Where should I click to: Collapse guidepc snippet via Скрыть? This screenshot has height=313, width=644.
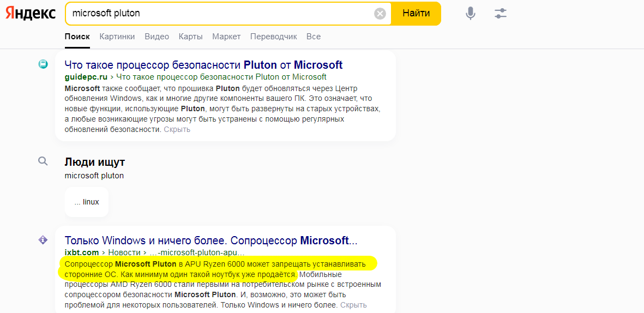point(177,129)
